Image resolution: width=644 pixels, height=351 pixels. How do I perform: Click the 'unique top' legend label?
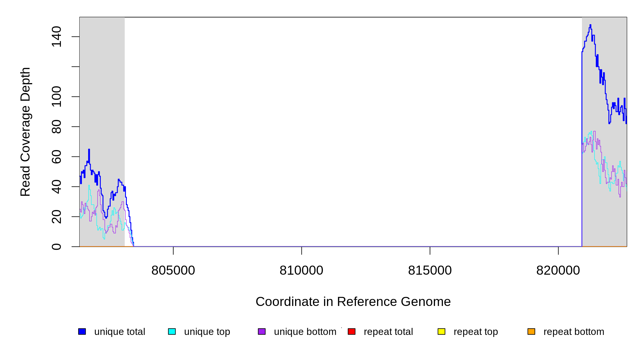click(x=207, y=332)
